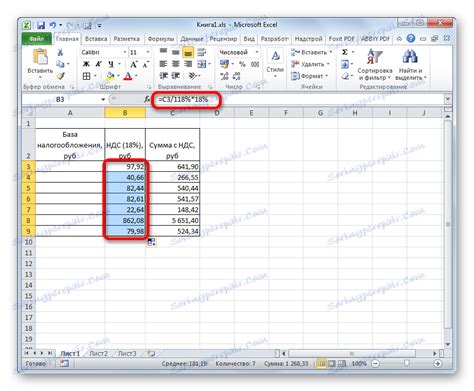Click the Удалить cells button

310,64
